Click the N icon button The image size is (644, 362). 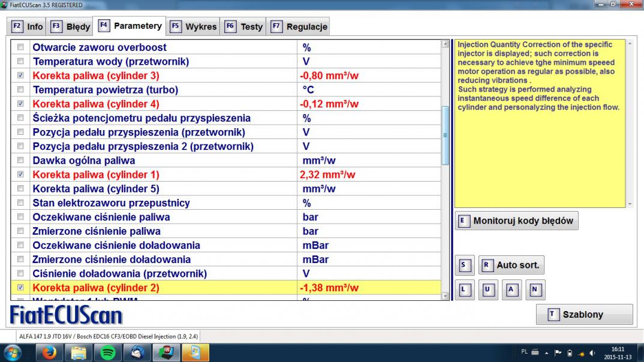[535, 290]
